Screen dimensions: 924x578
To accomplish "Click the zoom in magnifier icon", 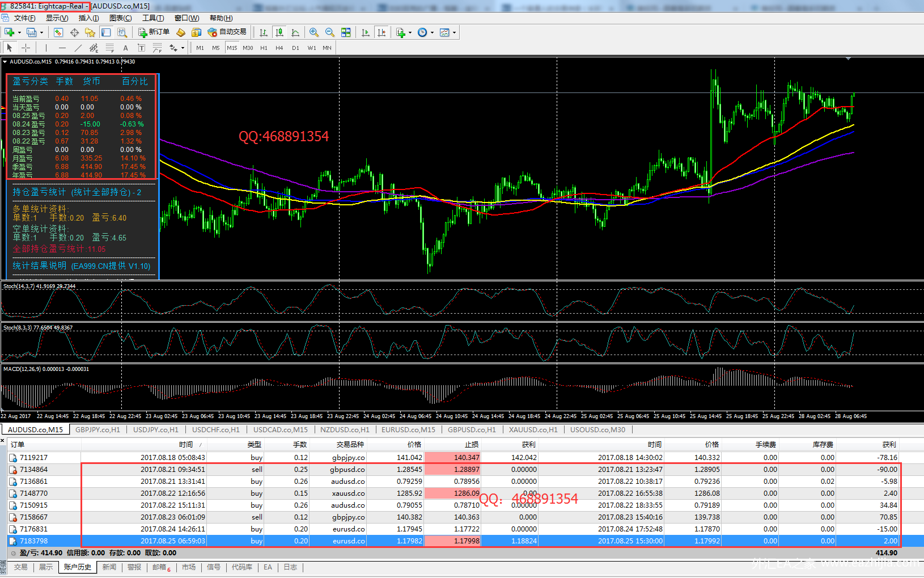I will point(313,32).
